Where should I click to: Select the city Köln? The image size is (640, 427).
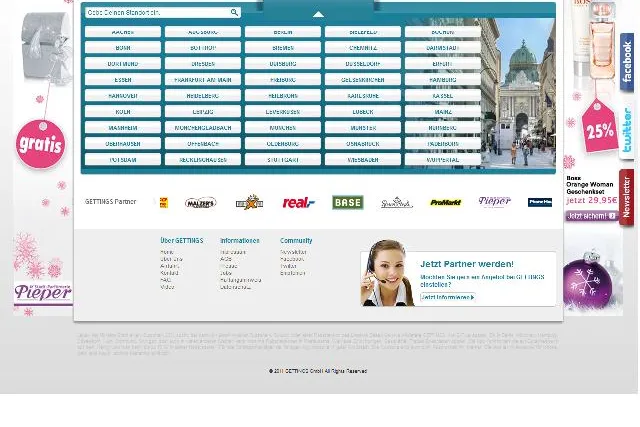[x=123, y=111]
